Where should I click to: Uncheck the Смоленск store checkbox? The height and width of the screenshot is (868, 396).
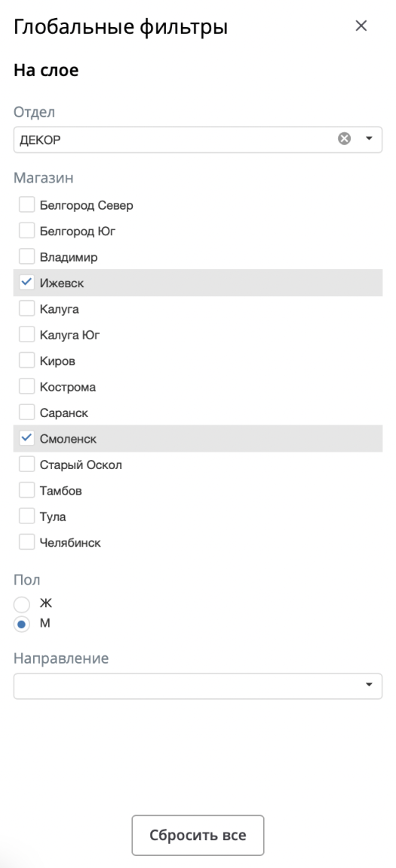click(26, 438)
